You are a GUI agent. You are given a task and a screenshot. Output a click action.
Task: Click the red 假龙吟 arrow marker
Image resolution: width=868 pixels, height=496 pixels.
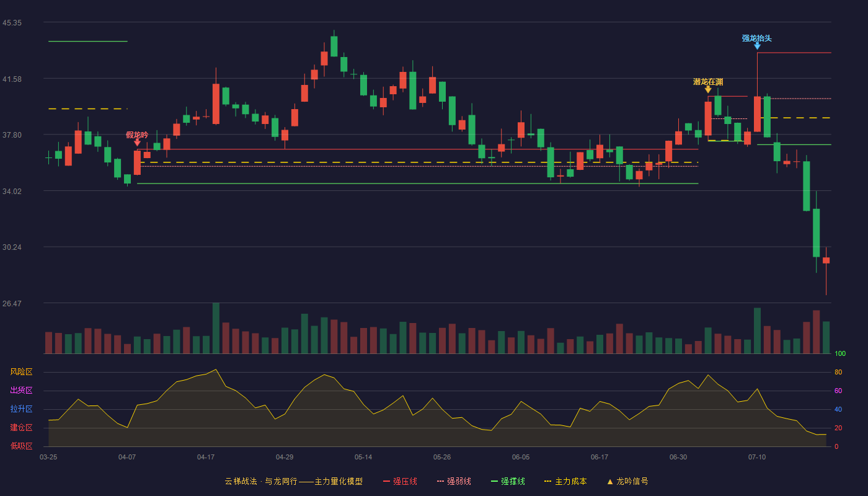[x=137, y=143]
